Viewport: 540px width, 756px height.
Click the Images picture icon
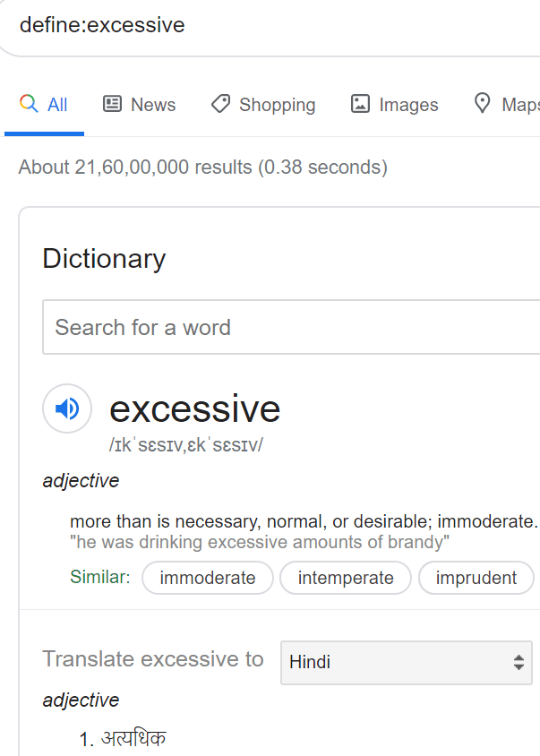pyautogui.click(x=360, y=104)
